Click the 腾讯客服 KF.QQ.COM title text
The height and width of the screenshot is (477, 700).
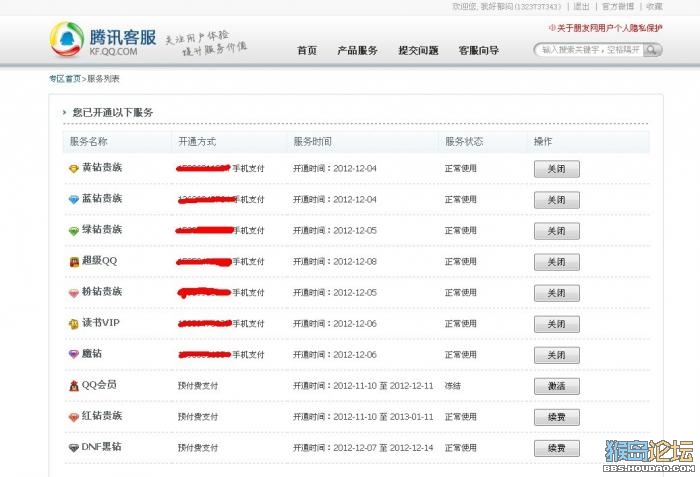(123, 42)
